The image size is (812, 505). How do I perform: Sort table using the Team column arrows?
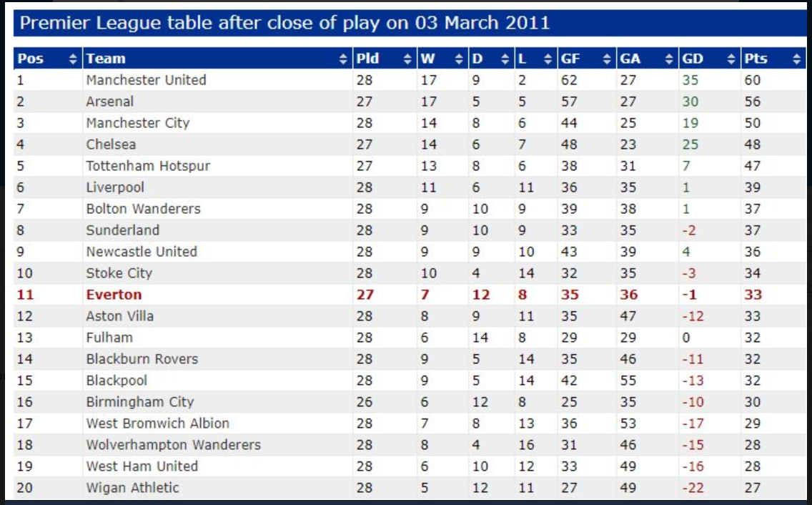[343, 59]
